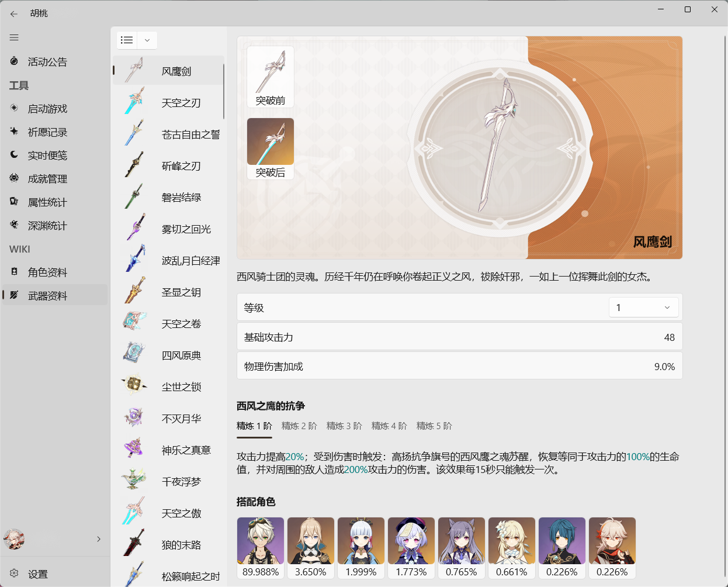728x587 pixels.
Task: Click the 西风之鹰的抗争 passive title
Action: [x=271, y=406]
